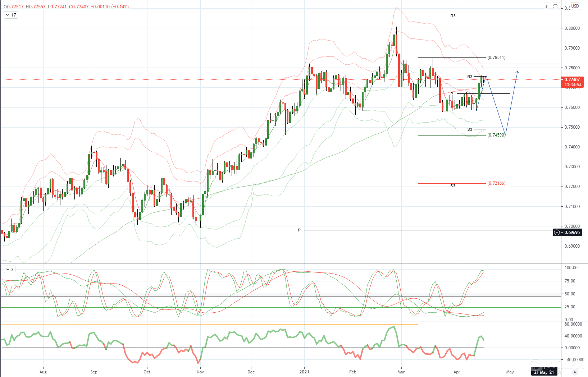This screenshot has height=377, width=588.
Task: Select the long P pivot line label
Action: 299,230
